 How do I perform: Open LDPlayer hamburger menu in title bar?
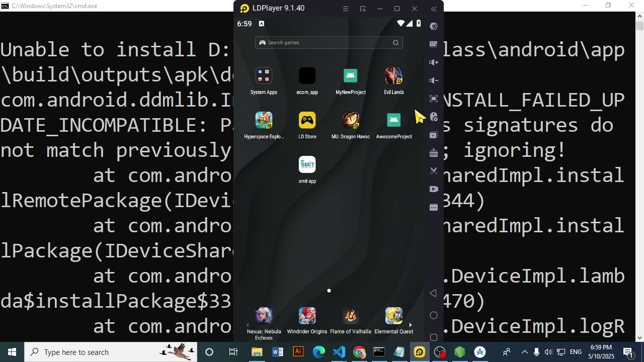pos(346,9)
